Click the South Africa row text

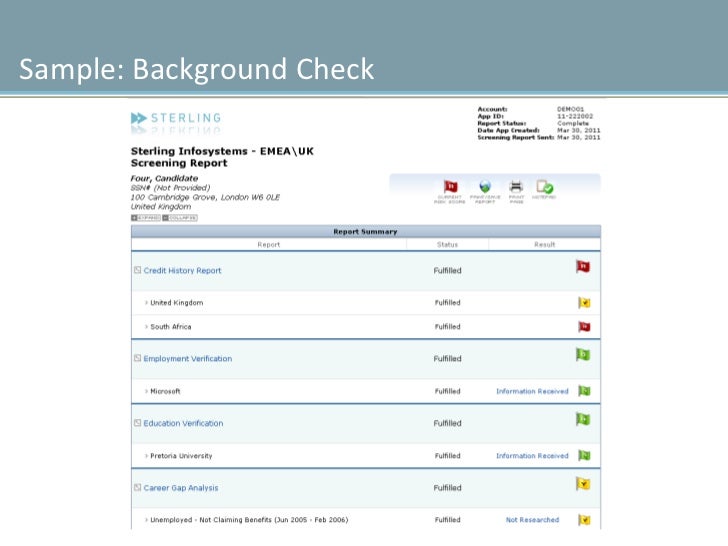170,327
